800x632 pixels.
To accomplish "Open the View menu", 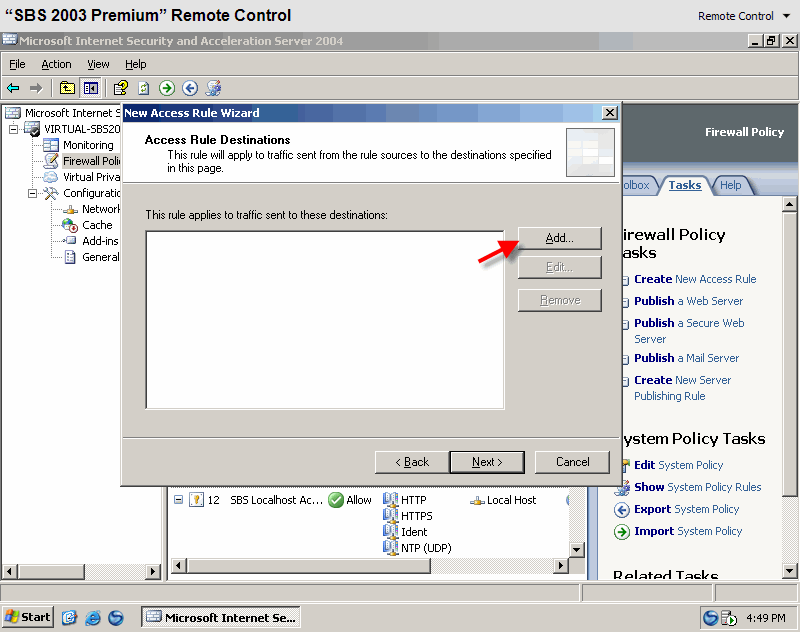I will 98,64.
